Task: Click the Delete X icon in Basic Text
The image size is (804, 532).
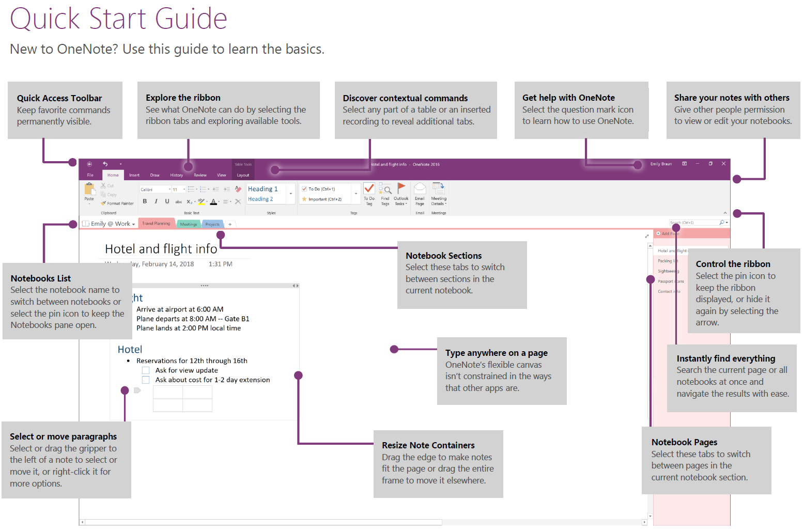Action: coord(238,202)
